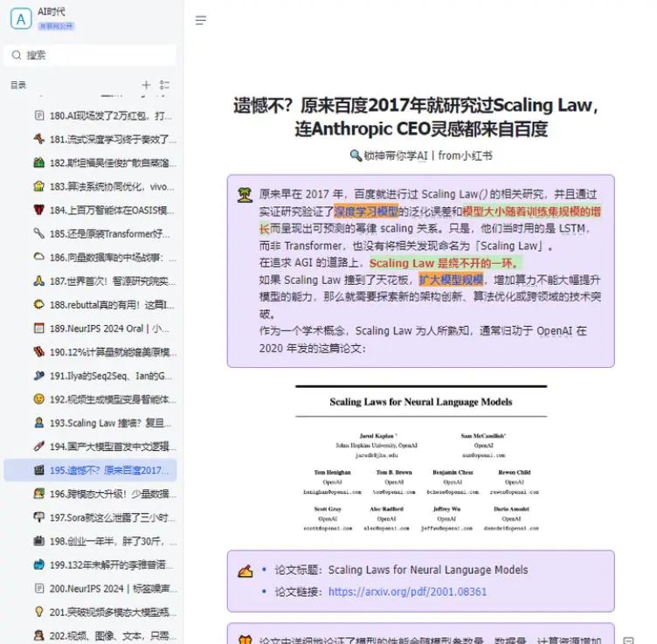Click highlighted text 深度学习模型
Viewport: 657px width, 644px height.
[366, 211]
